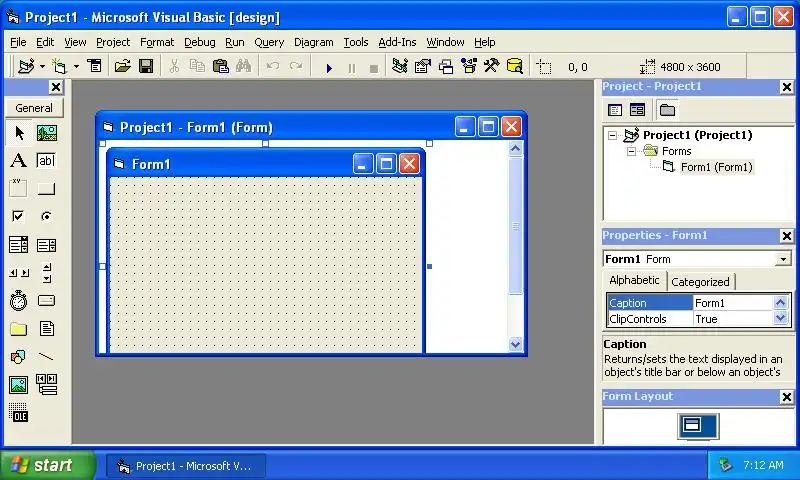The height and width of the screenshot is (480, 800).
Task: Select the TextBox control (abl icon)
Action: 46,161
